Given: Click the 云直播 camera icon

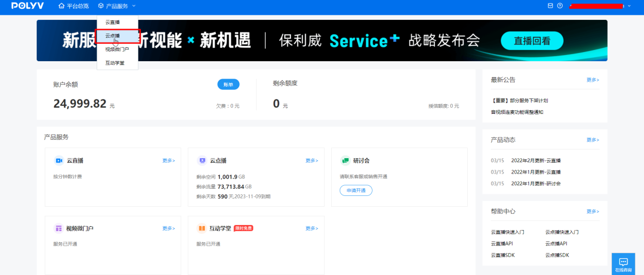Looking at the screenshot, I should tap(59, 160).
